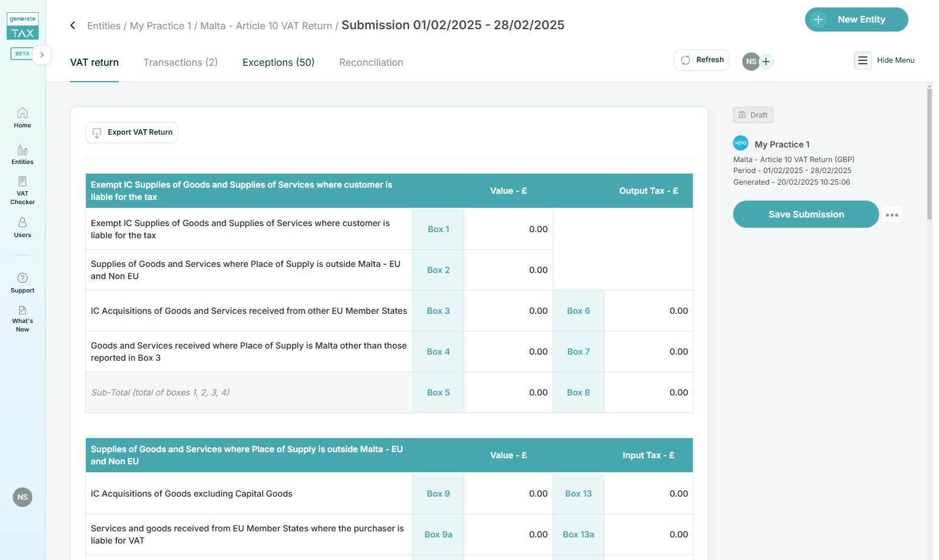Click the Save Submission button

[x=806, y=214]
